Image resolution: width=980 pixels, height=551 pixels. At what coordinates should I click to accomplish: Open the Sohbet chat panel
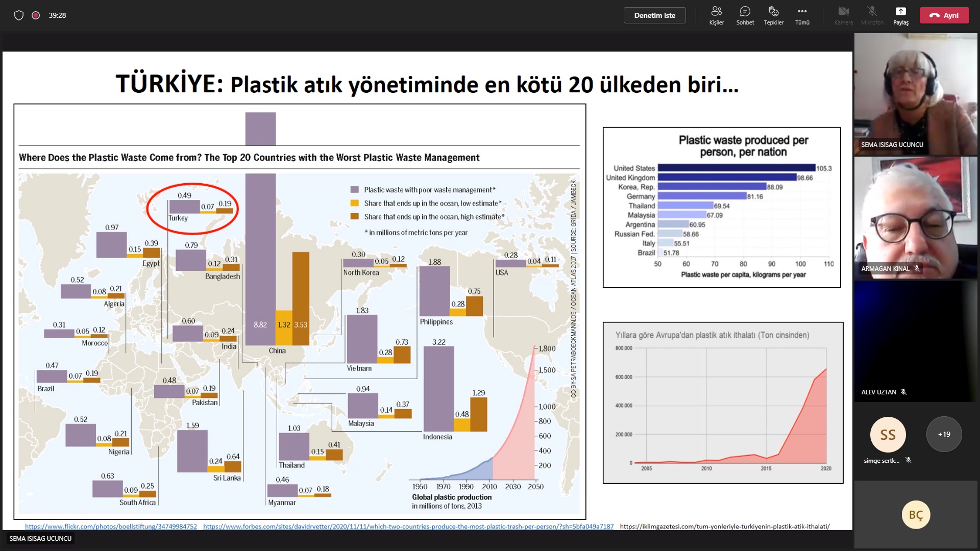pyautogui.click(x=745, y=15)
